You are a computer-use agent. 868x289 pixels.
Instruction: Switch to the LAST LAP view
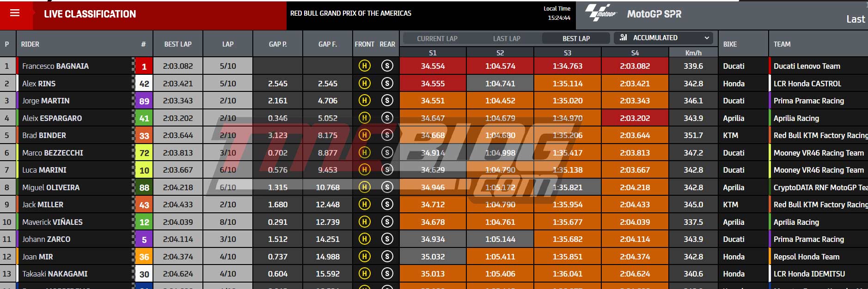(507, 38)
